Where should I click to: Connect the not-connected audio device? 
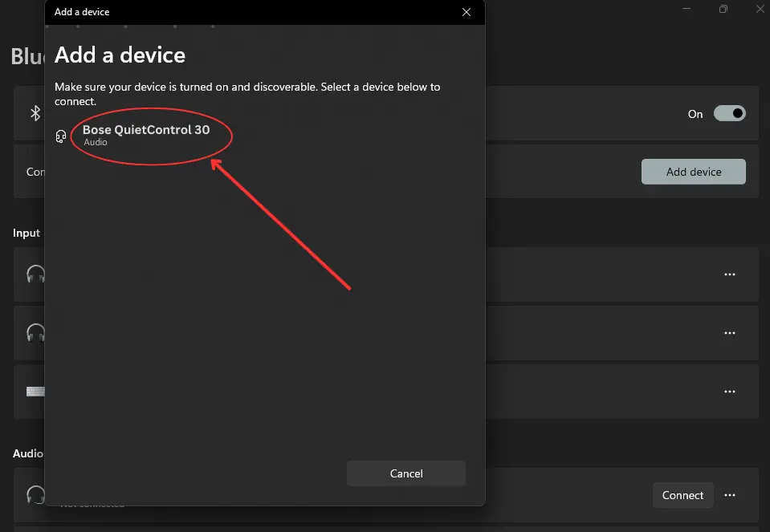click(682, 495)
